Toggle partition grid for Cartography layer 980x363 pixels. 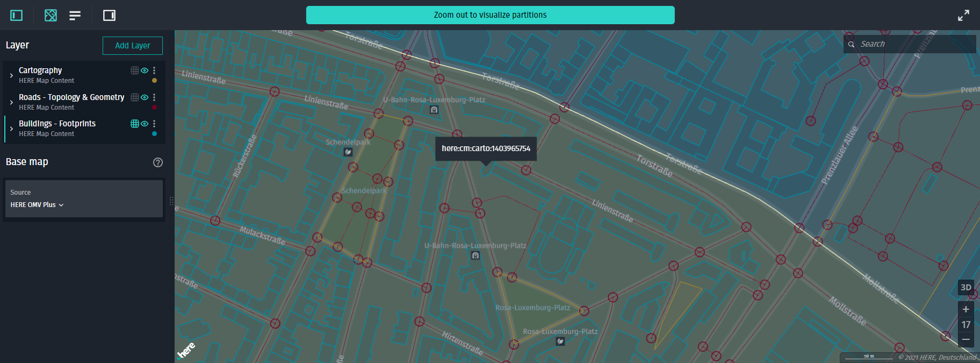[x=135, y=70]
